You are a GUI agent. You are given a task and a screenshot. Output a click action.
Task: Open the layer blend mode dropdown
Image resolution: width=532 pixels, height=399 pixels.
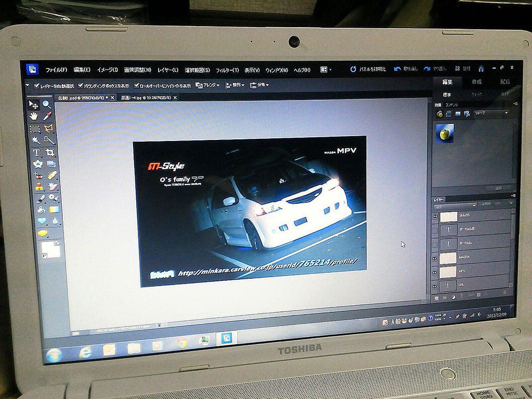coord(455,206)
